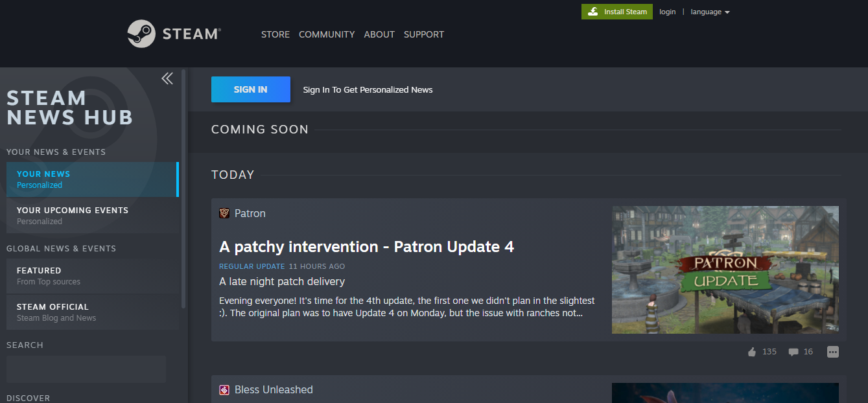Click the Bless Unleashed game name link
The image size is (868, 403).
pyautogui.click(x=274, y=389)
